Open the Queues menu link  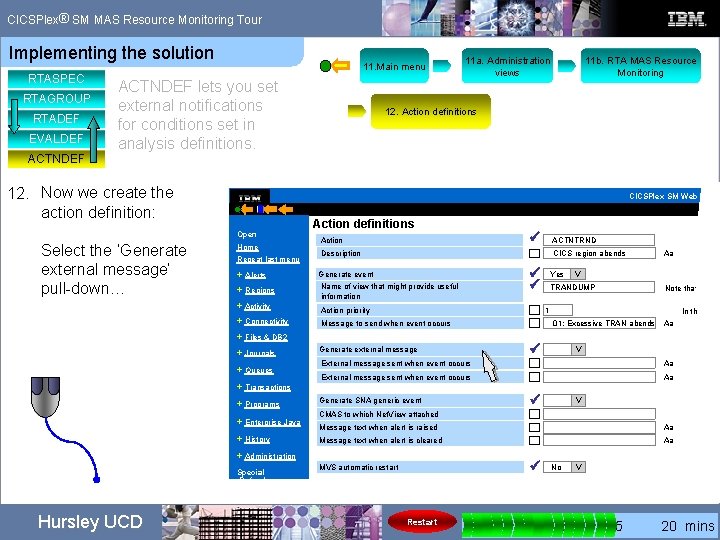pos(259,370)
